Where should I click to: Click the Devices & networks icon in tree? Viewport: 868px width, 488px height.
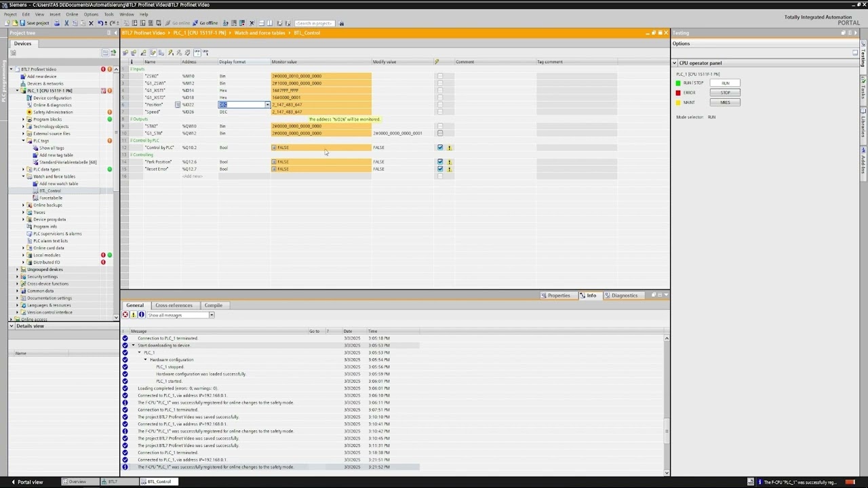pyautogui.click(x=23, y=83)
